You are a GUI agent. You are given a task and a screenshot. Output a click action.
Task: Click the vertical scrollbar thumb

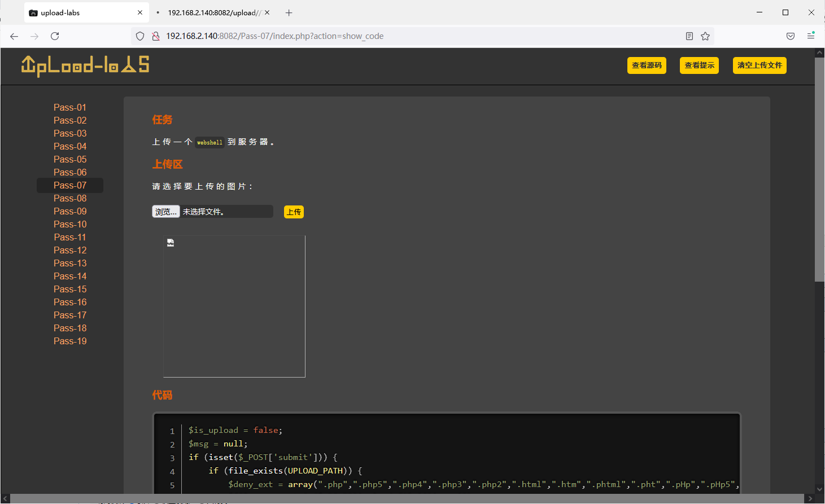[820, 169]
